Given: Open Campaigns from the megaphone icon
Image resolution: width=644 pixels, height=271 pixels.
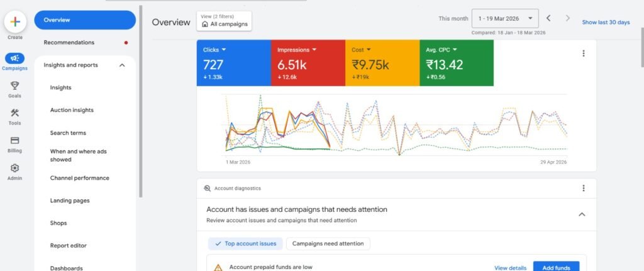Looking at the screenshot, I should pos(15,58).
